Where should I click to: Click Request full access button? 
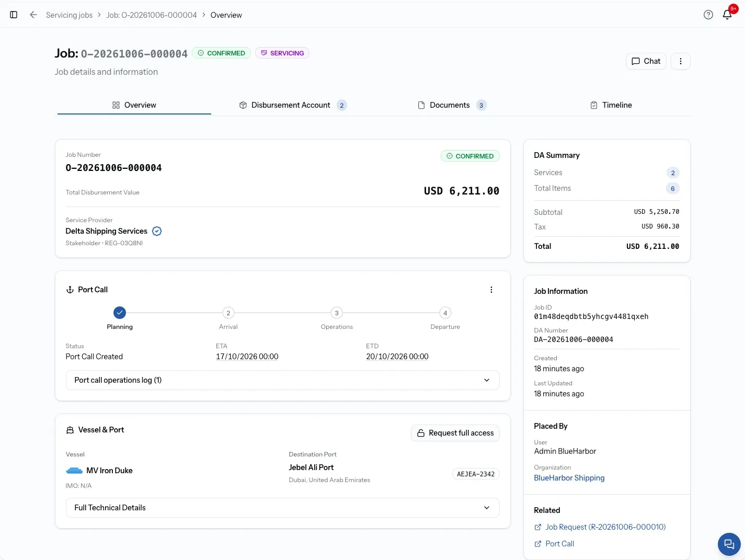(455, 433)
